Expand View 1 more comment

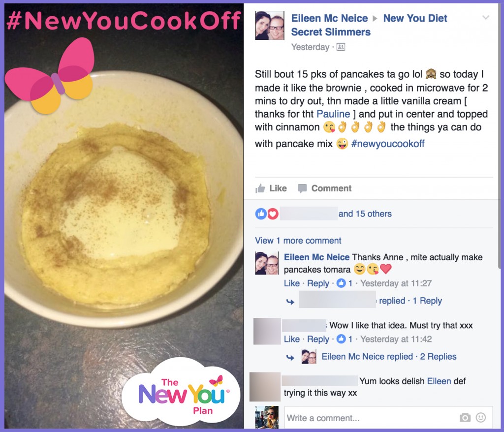tap(298, 241)
